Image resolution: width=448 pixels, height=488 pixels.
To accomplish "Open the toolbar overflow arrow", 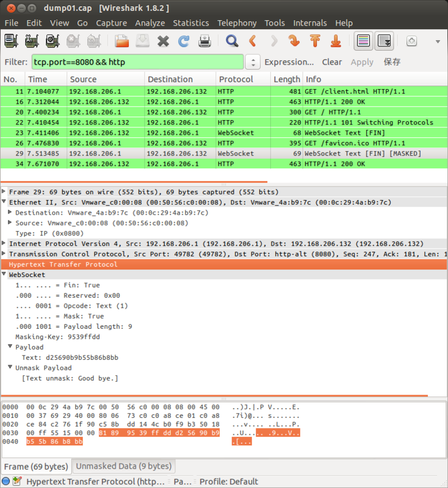I will [438, 41].
